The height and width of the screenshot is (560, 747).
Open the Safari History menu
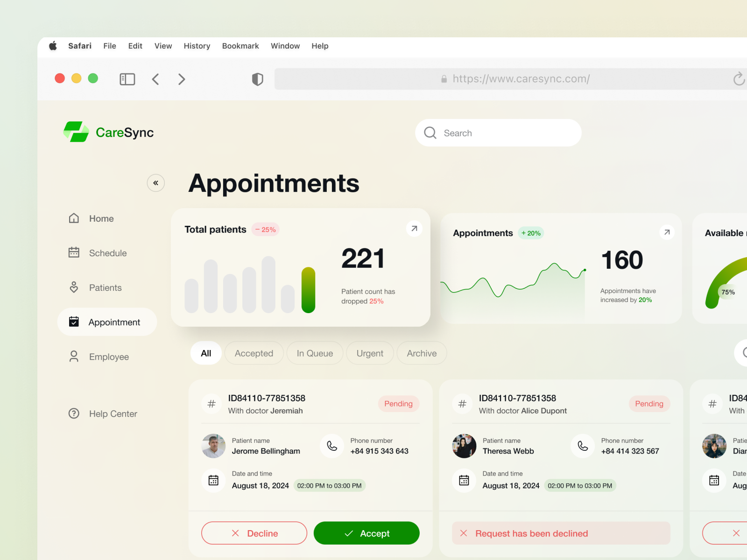click(x=197, y=46)
